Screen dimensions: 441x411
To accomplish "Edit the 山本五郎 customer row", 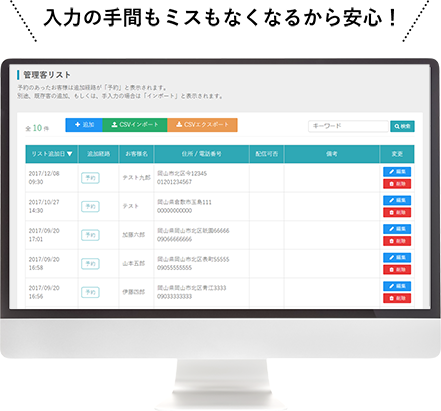I will [397, 258].
